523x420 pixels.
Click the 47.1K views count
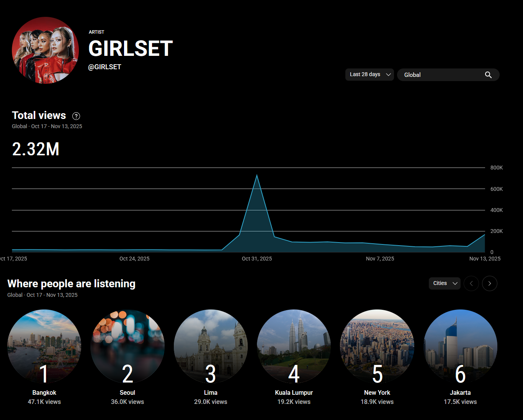(x=44, y=402)
